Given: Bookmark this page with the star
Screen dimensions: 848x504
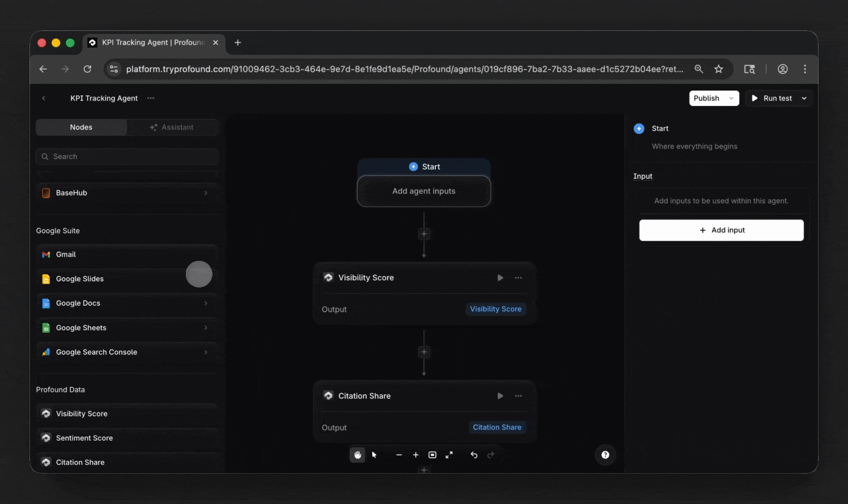Looking at the screenshot, I should (719, 69).
